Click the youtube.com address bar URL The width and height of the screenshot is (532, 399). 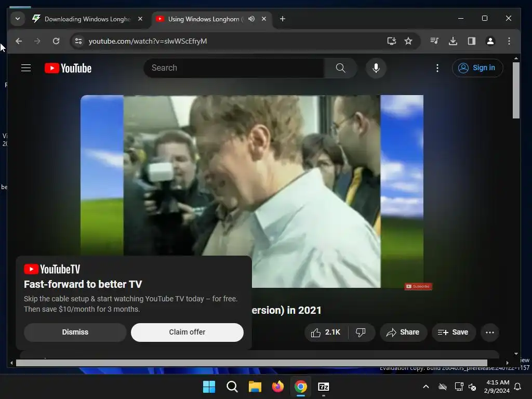click(148, 41)
